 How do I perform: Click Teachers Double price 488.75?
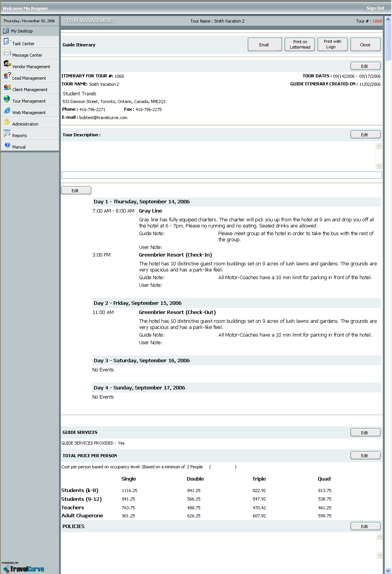[194, 508]
